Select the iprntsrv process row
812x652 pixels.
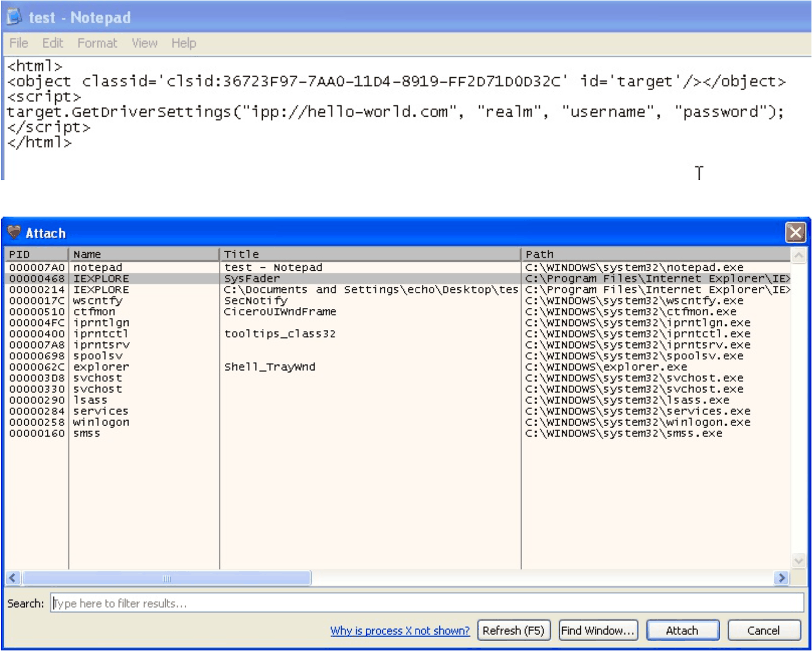point(398,345)
